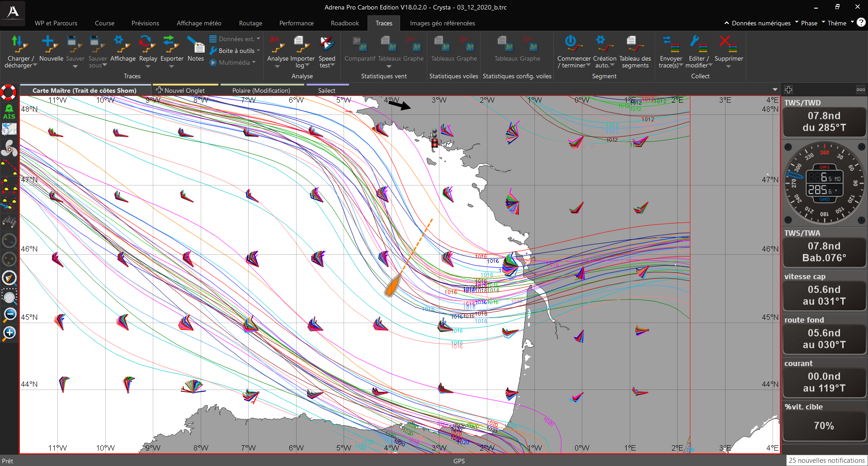Open the 25 nouvelles notifications link
This screenshot has width=868, height=466.
pos(826,460)
